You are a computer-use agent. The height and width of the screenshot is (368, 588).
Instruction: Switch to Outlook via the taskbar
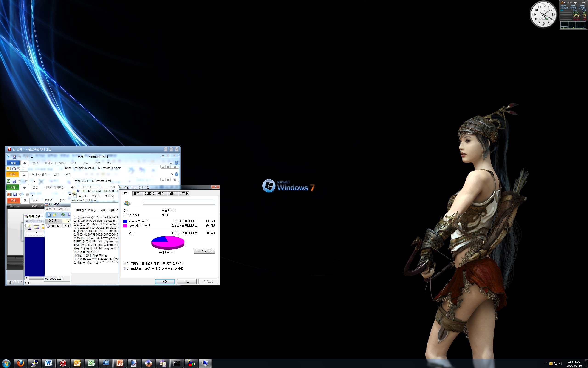(x=77, y=363)
